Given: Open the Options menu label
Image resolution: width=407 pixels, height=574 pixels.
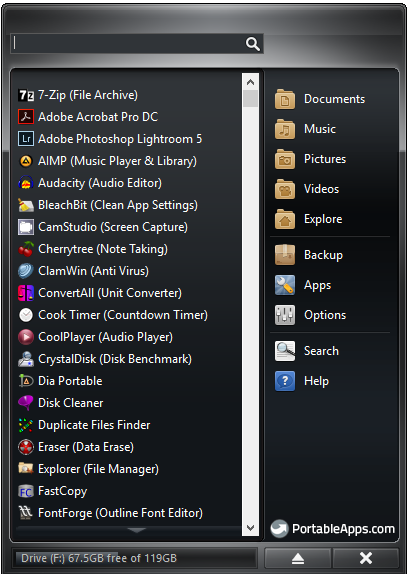Looking at the screenshot, I should pos(325,315).
